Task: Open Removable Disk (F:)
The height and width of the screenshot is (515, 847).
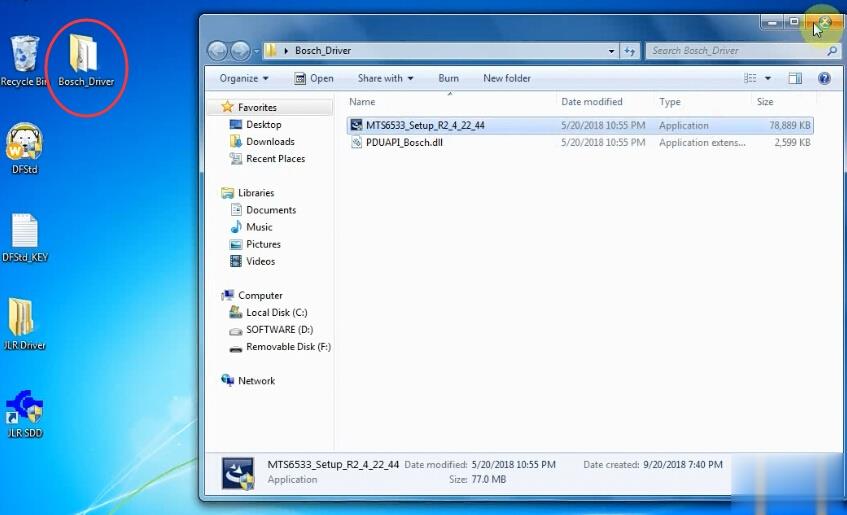Action: click(288, 347)
